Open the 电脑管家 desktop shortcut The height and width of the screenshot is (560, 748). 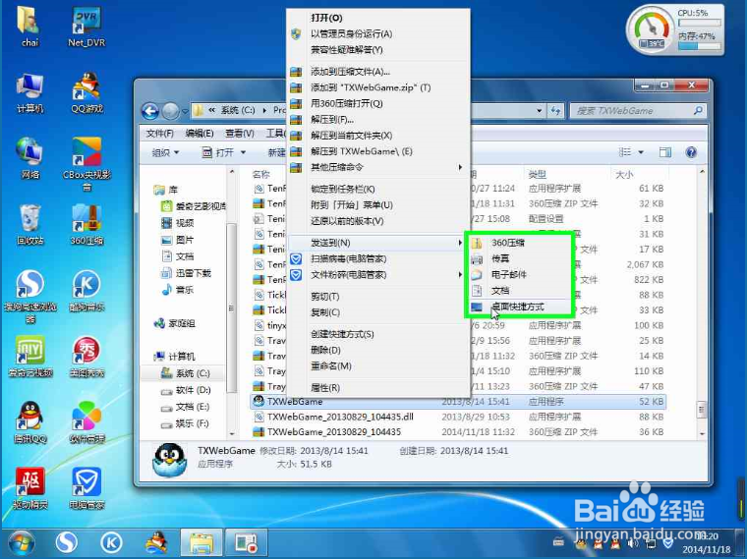[x=86, y=487]
